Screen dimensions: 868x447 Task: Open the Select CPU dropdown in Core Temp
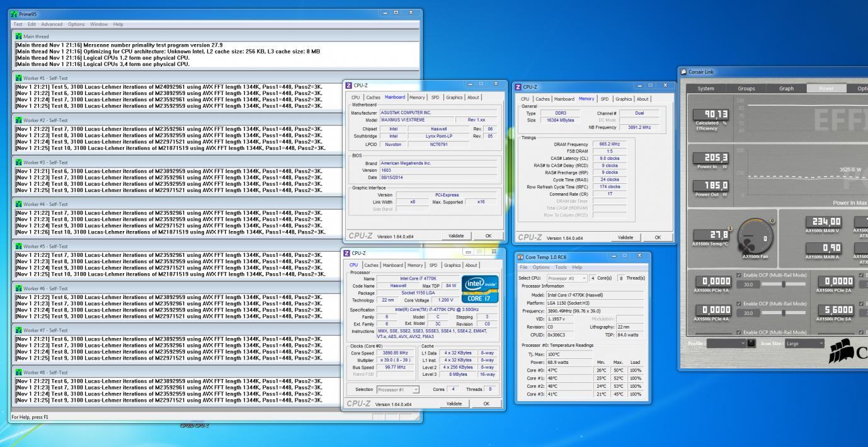(x=567, y=278)
